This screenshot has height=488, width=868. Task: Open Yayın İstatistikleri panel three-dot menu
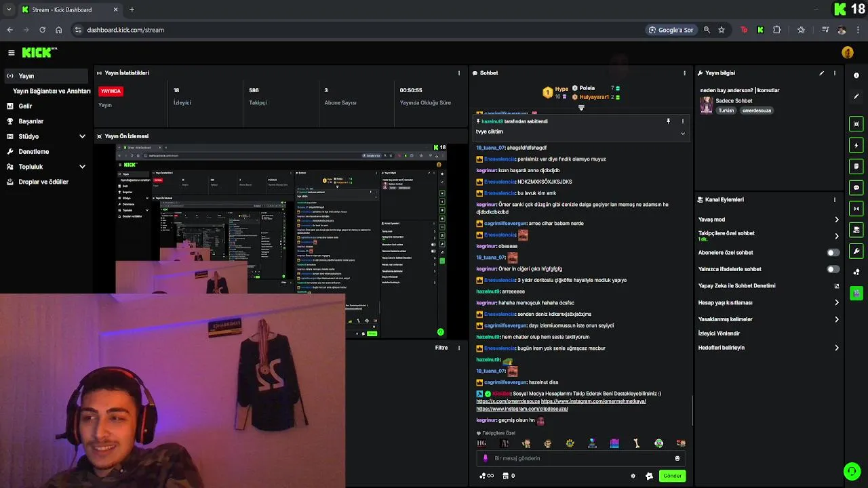click(x=459, y=73)
